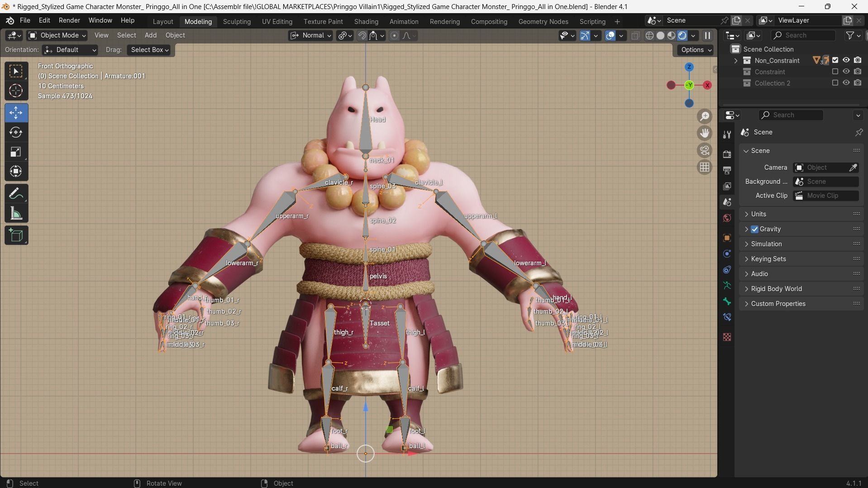
Task: Select the Add Cube tool
Action: point(16,235)
